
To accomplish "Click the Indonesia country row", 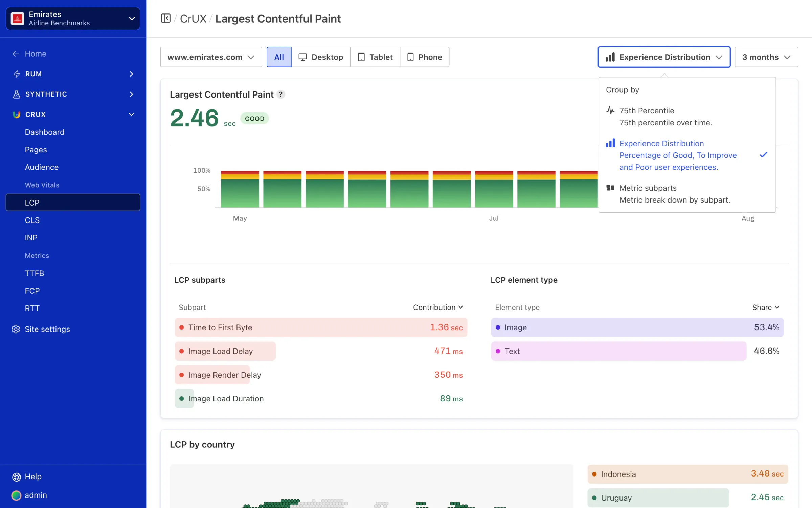I will [x=688, y=474].
